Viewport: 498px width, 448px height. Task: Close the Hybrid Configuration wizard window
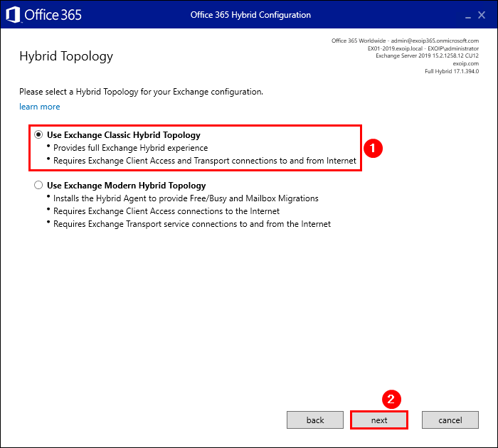coord(484,15)
